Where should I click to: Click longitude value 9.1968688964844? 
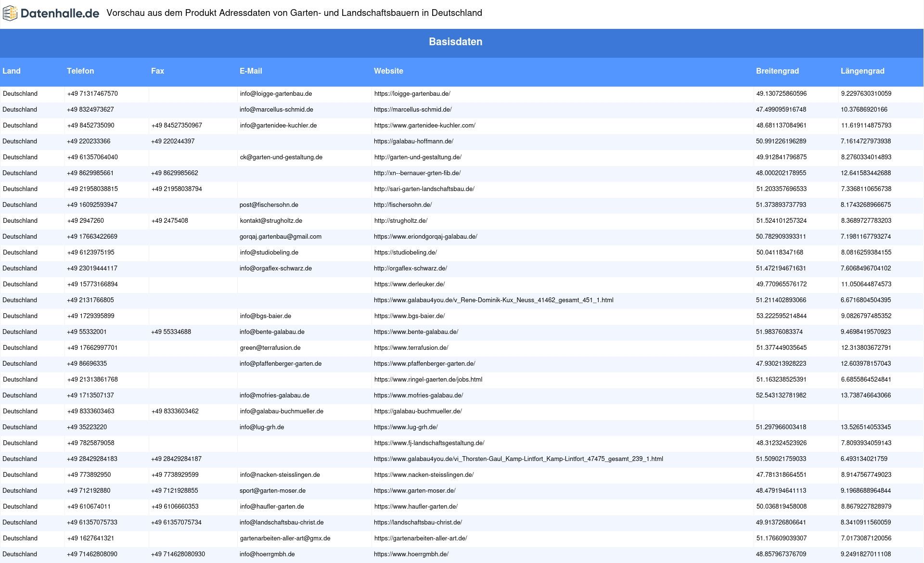[866, 491]
